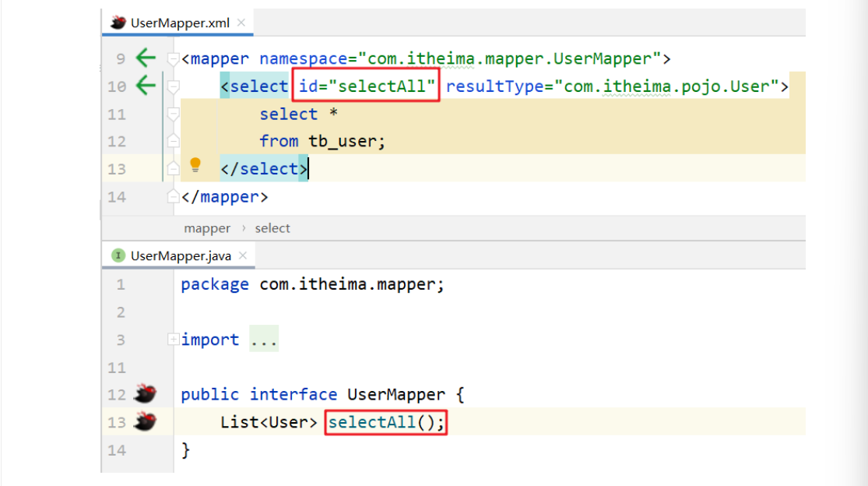Click the green navigation arrow on line 9
This screenshot has height=486, width=868.
146,58
